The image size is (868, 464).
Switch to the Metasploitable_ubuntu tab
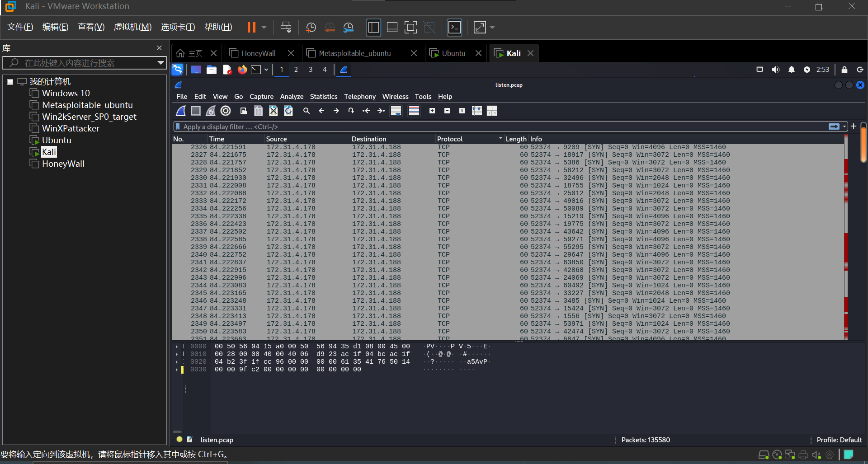tap(354, 53)
